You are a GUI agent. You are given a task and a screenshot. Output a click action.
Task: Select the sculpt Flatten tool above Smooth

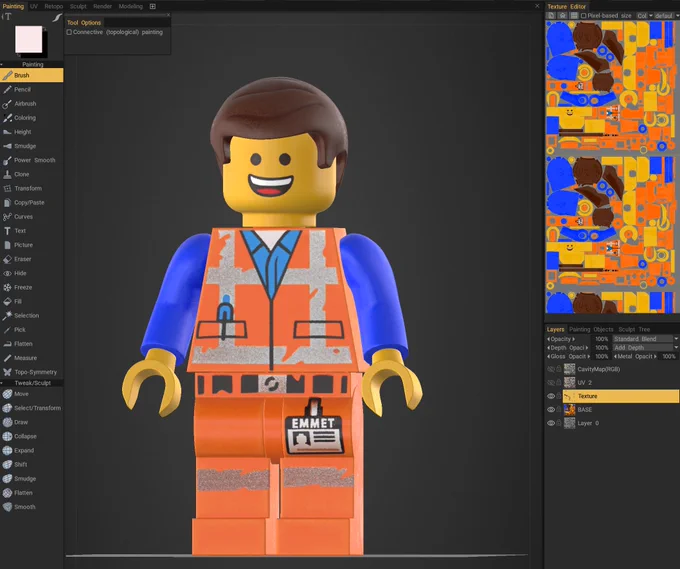pos(31,493)
